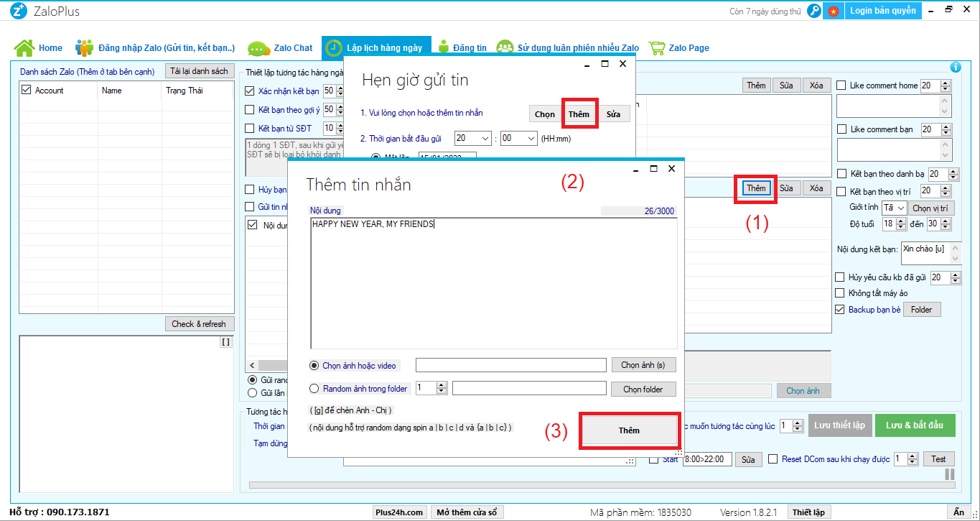
Task: Open the Đăng tin tab
Action: 462,48
